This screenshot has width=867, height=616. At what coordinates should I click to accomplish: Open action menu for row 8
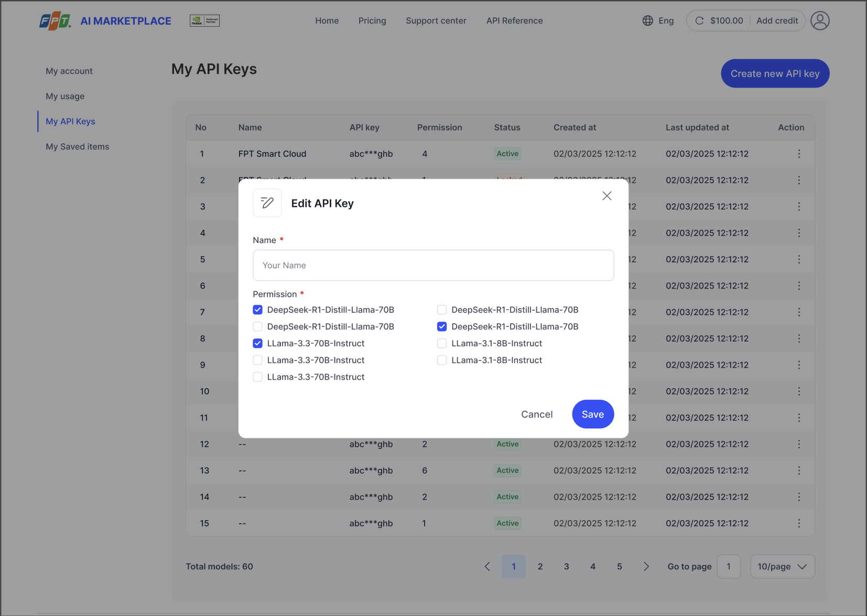click(799, 339)
